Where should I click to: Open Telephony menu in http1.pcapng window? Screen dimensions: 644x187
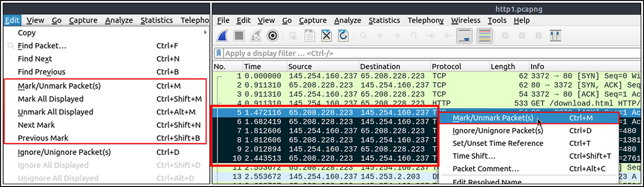[x=426, y=20]
